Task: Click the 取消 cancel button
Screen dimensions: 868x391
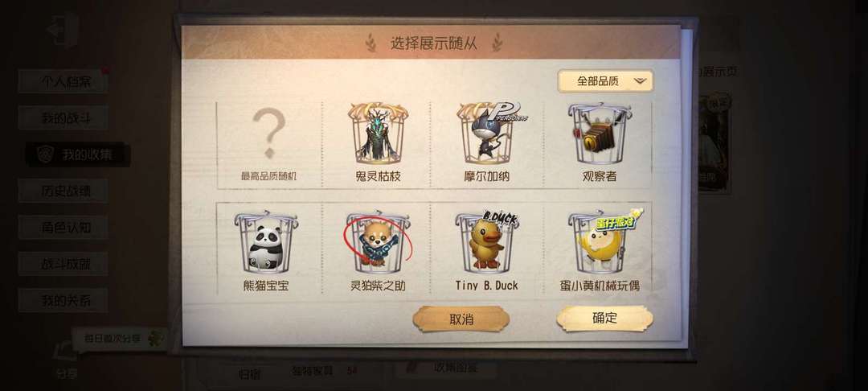Action: coord(461,319)
